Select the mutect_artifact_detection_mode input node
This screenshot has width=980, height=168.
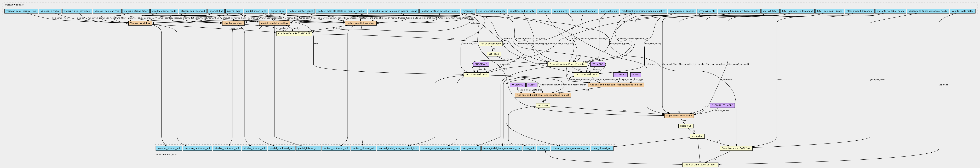[439, 11]
